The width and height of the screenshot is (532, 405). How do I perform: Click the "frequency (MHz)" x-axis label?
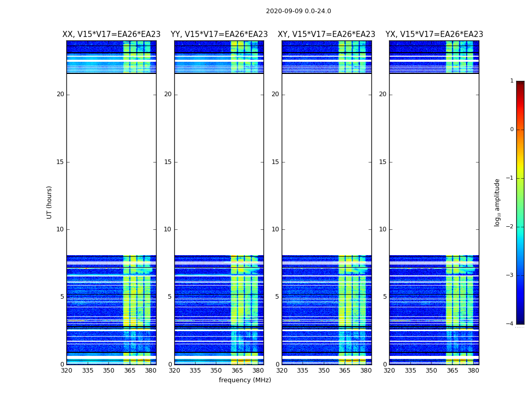pyautogui.click(x=245, y=380)
